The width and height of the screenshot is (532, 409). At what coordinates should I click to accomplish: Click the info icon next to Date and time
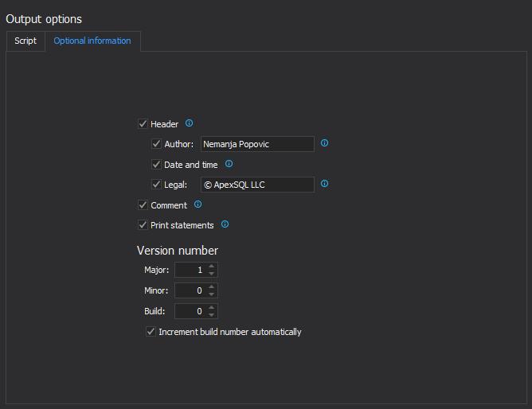[229, 164]
